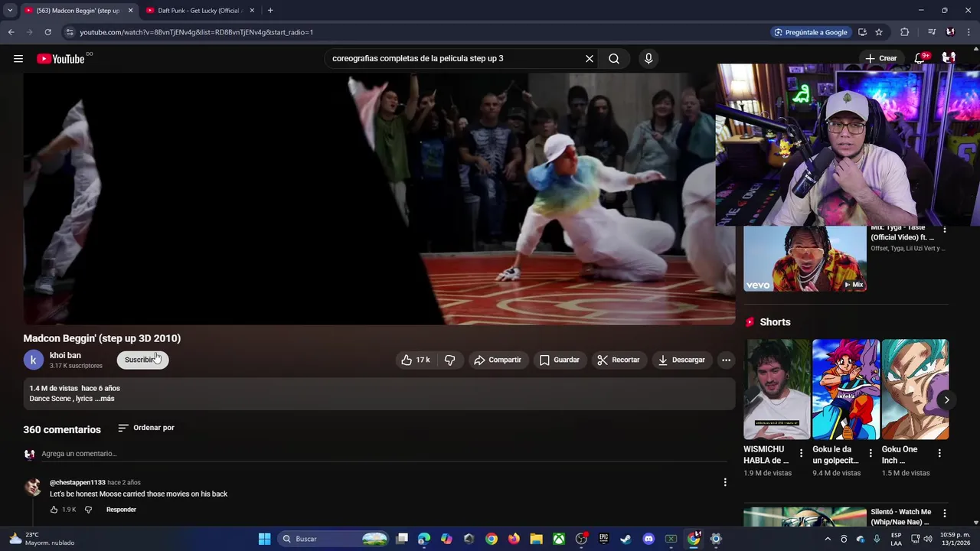Click the Crear button
Image resolution: width=980 pixels, height=551 pixels.
coord(881,58)
